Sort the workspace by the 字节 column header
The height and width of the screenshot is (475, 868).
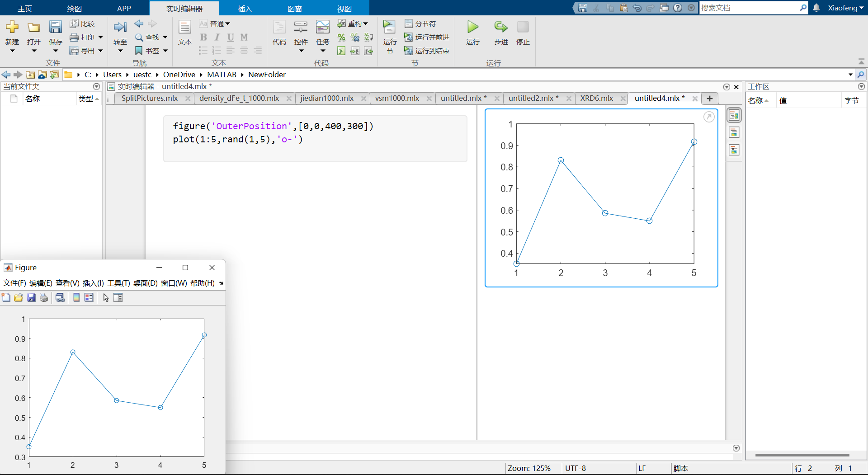[x=851, y=100]
